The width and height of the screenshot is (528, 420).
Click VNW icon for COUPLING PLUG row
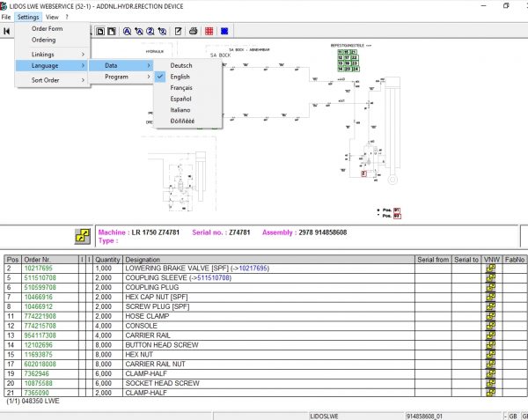[491, 287]
